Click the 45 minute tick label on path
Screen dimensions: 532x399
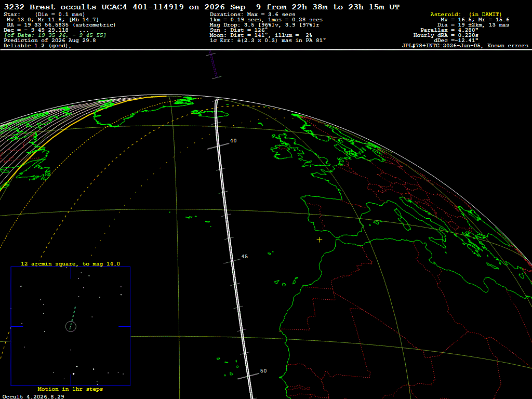click(245, 257)
